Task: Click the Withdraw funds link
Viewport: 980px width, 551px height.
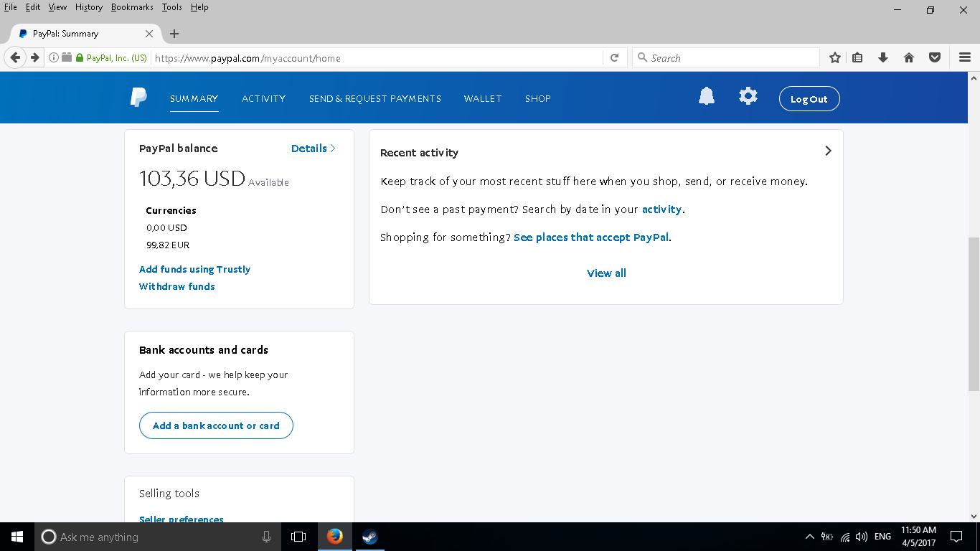Action: pyautogui.click(x=177, y=286)
